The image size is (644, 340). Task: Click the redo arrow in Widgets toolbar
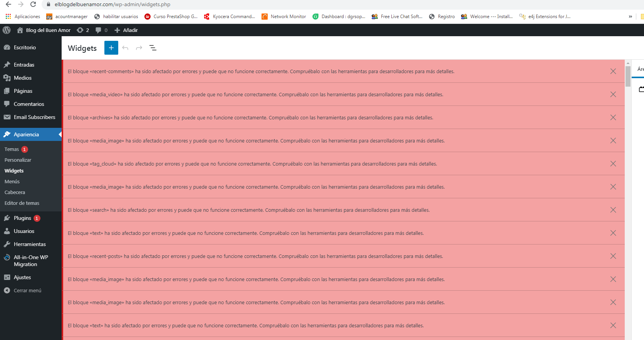139,48
